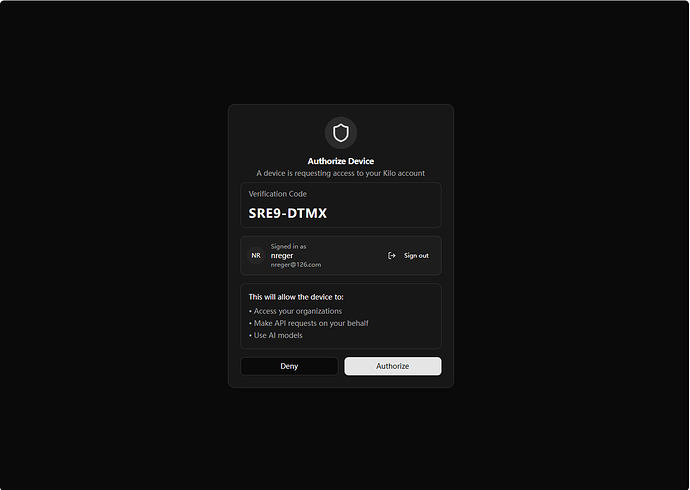Click the sign-out arrow icon

coord(392,256)
